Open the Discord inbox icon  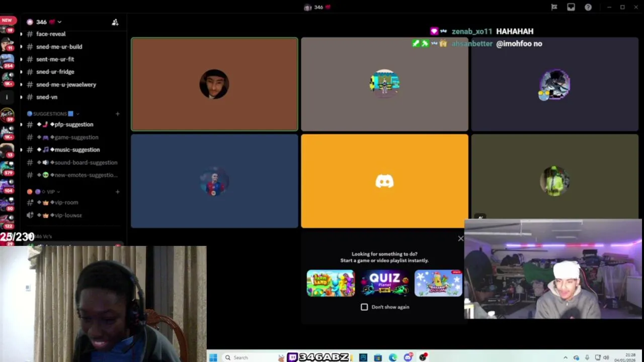click(x=571, y=7)
